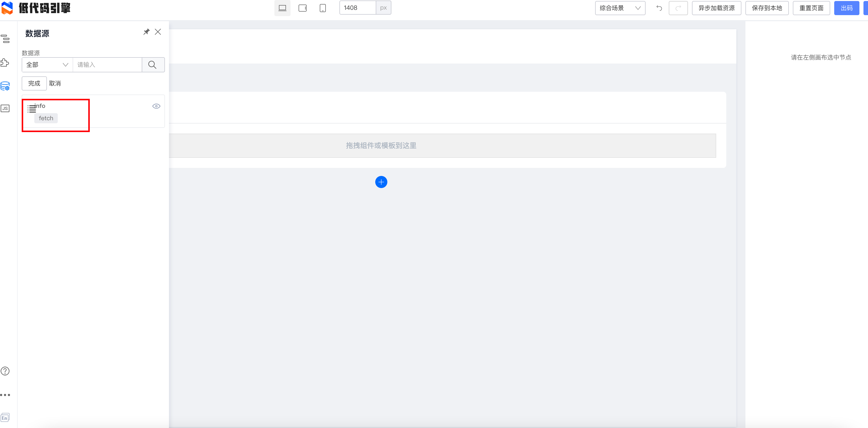Open the JS source code panel
Screen dimensions: 868x428
point(5,108)
